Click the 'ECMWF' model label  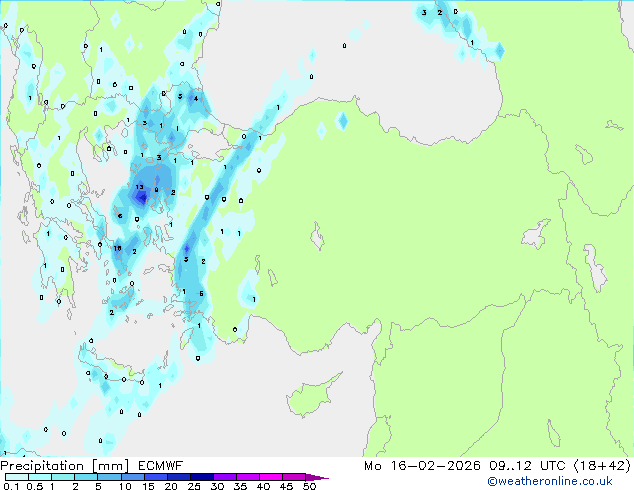pyautogui.click(x=161, y=466)
